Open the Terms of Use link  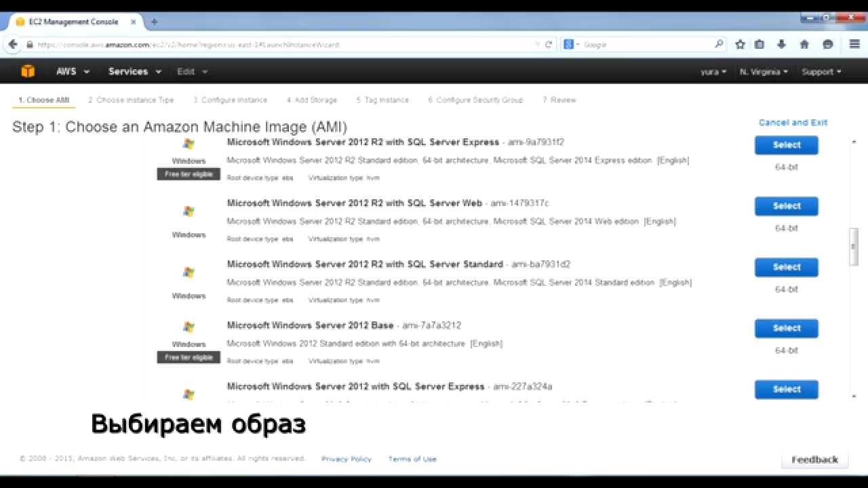point(412,459)
